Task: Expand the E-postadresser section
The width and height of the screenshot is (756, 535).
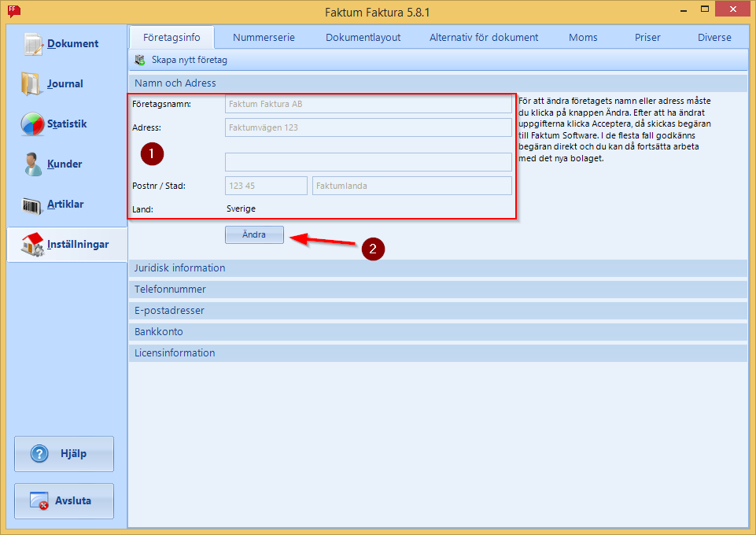Action: coord(438,311)
